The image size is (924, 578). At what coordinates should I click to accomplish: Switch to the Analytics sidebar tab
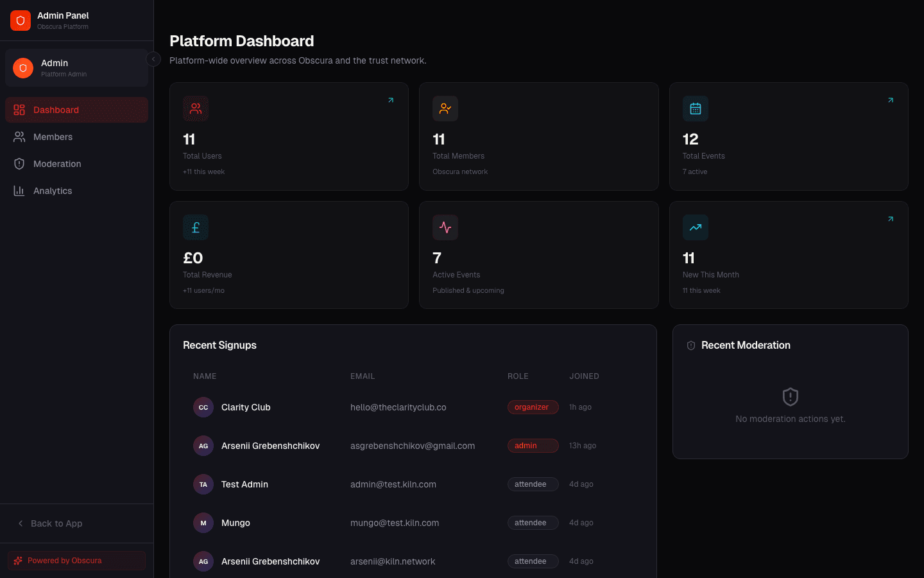53,191
